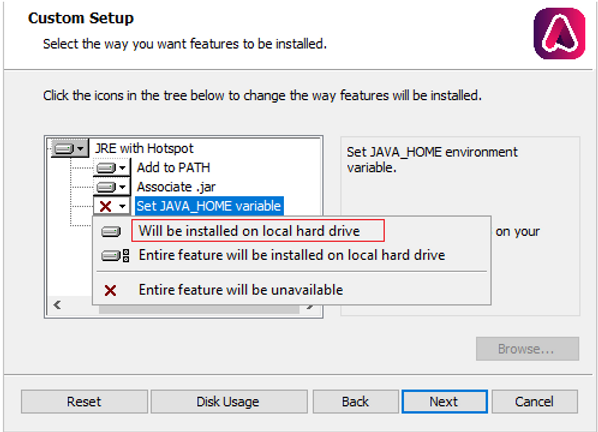Viewport: 598px width, 432px height.
Task: Go Back to the previous setup step
Action: pos(355,401)
